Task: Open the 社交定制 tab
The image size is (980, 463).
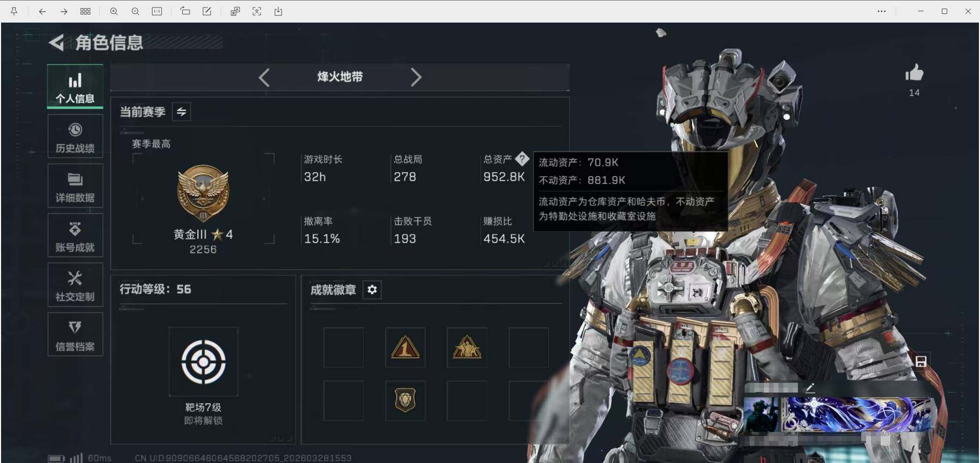Action: pyautogui.click(x=75, y=285)
